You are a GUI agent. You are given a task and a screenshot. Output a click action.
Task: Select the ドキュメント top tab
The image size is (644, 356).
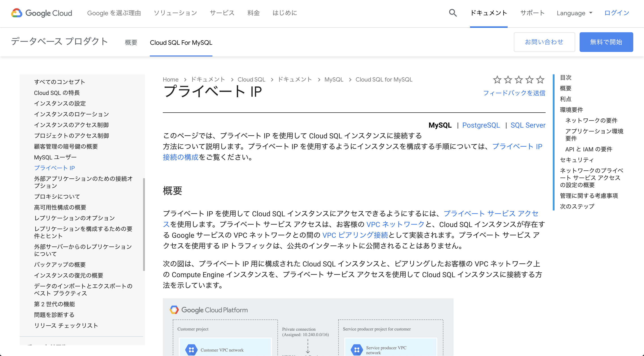click(489, 13)
